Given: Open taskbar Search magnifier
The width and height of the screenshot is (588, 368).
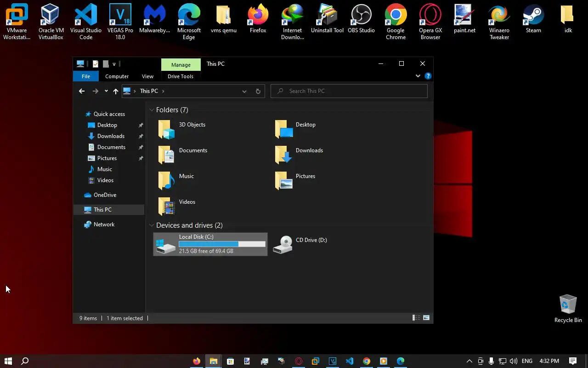Looking at the screenshot, I should point(25,361).
